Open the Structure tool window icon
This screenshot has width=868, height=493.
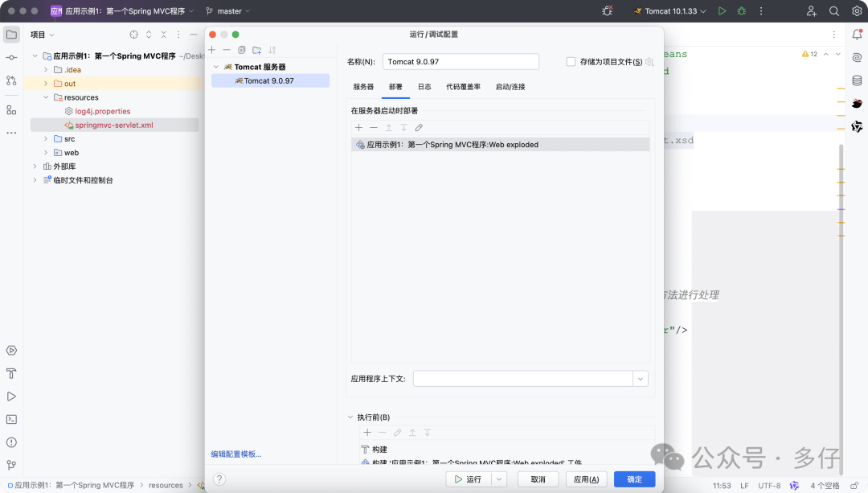point(11,109)
